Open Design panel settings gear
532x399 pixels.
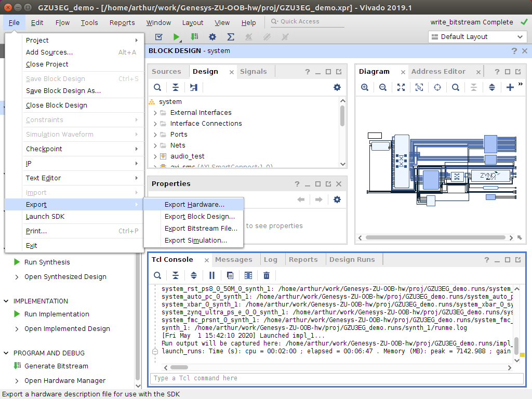coord(337,87)
